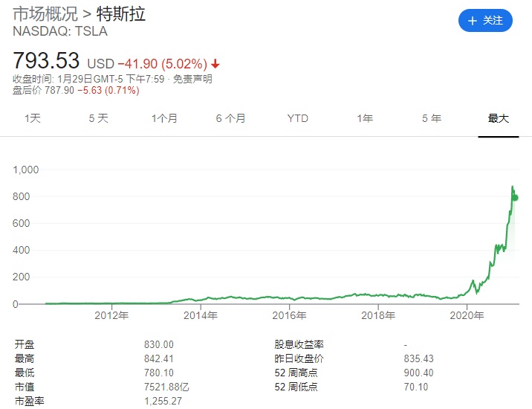Choose the 1年 range tab
Viewport: 532px width, 409px height.
(x=365, y=118)
